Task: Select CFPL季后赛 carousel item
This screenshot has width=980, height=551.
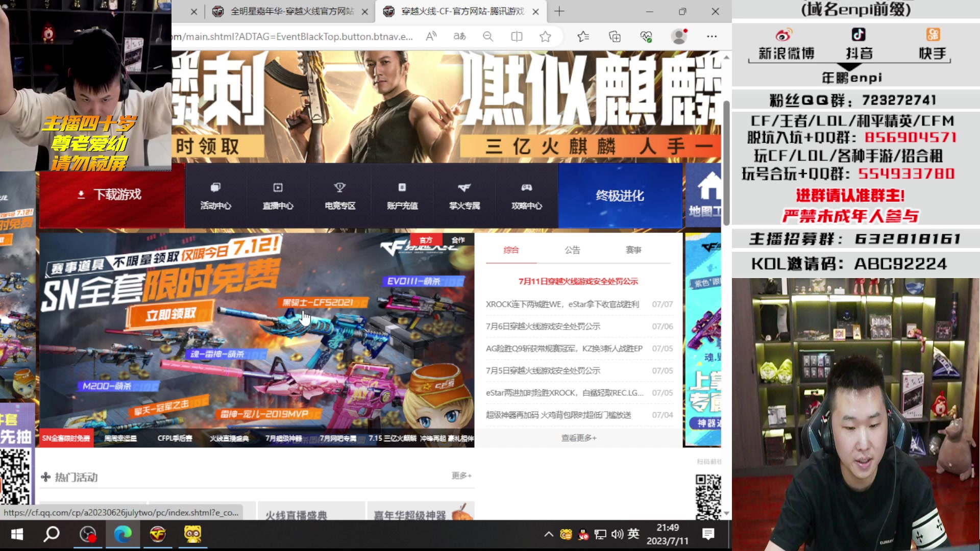Action: (x=175, y=438)
